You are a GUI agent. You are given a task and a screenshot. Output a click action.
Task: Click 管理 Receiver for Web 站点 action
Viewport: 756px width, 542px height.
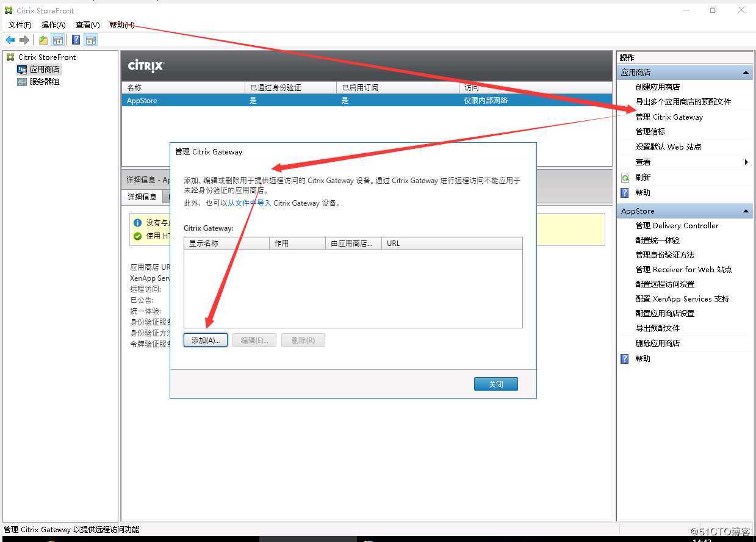pos(683,270)
